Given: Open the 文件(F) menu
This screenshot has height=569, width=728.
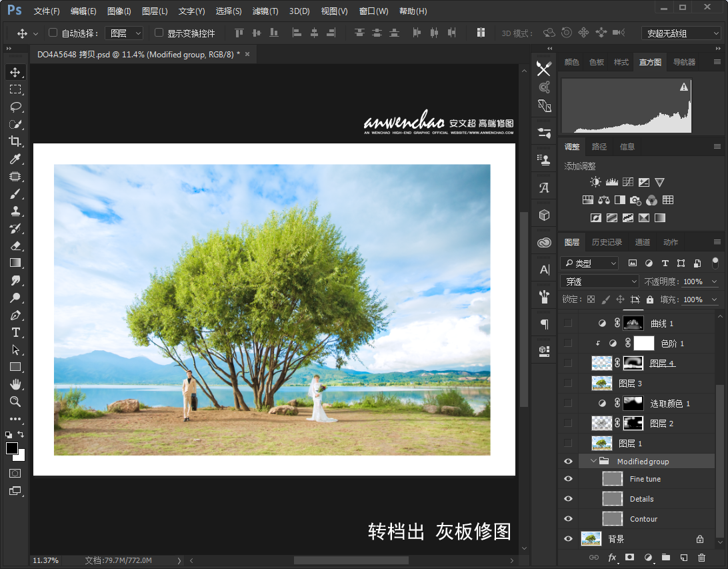Looking at the screenshot, I should click(x=47, y=11).
